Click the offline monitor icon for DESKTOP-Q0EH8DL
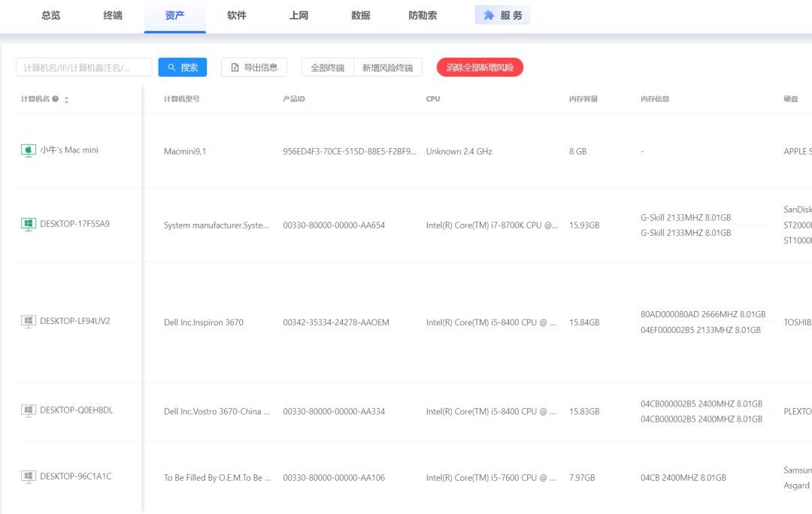 click(28, 410)
